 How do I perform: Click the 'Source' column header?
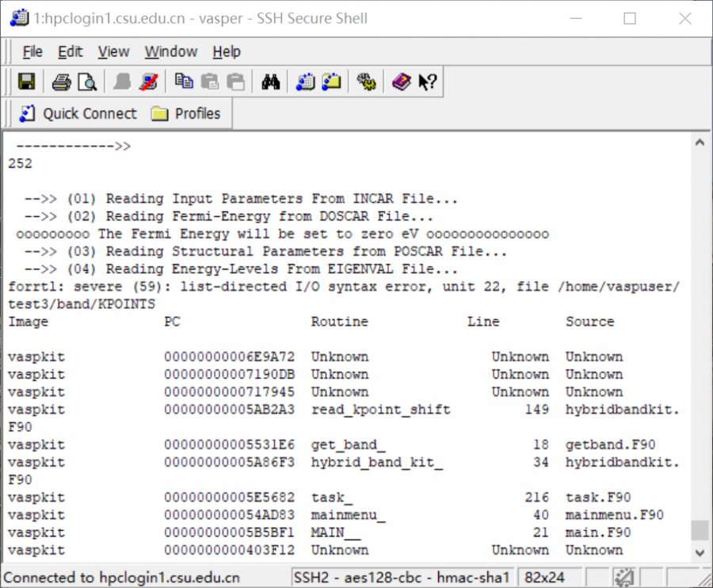(x=589, y=322)
